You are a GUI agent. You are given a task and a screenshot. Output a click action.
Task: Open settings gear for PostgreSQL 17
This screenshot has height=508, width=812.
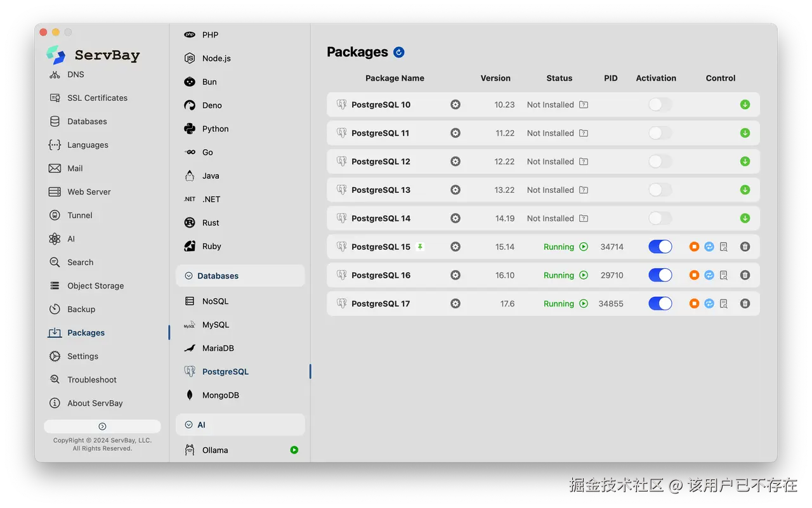point(455,304)
